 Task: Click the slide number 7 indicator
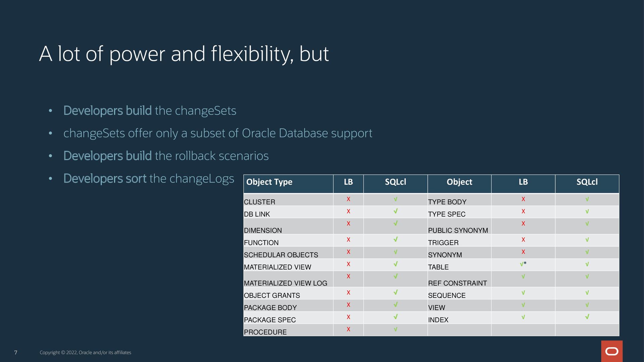[15, 353]
